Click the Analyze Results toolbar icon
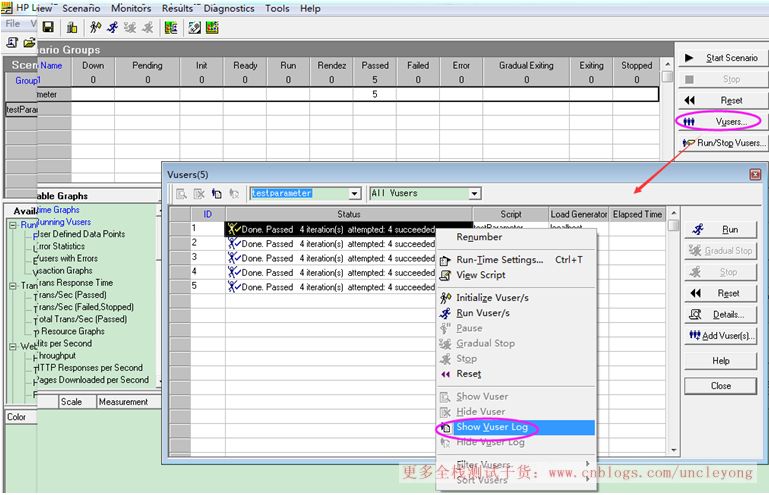Image resolution: width=769 pixels, height=495 pixels. coord(195,27)
